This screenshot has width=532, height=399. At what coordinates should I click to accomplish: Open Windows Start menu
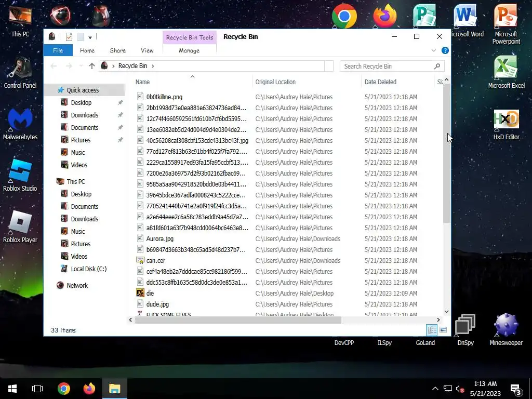[12, 389]
